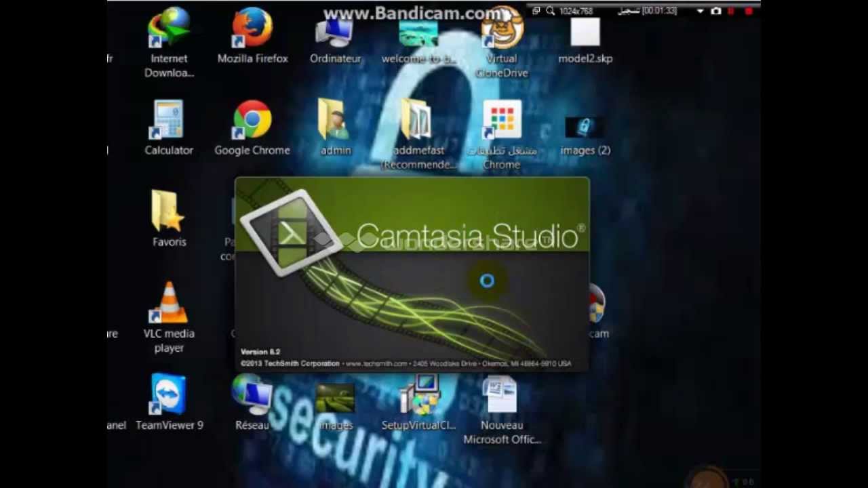Select the Internet Download Manager desktop shortcut
Image resolution: width=868 pixels, height=488 pixels.
tap(169, 41)
